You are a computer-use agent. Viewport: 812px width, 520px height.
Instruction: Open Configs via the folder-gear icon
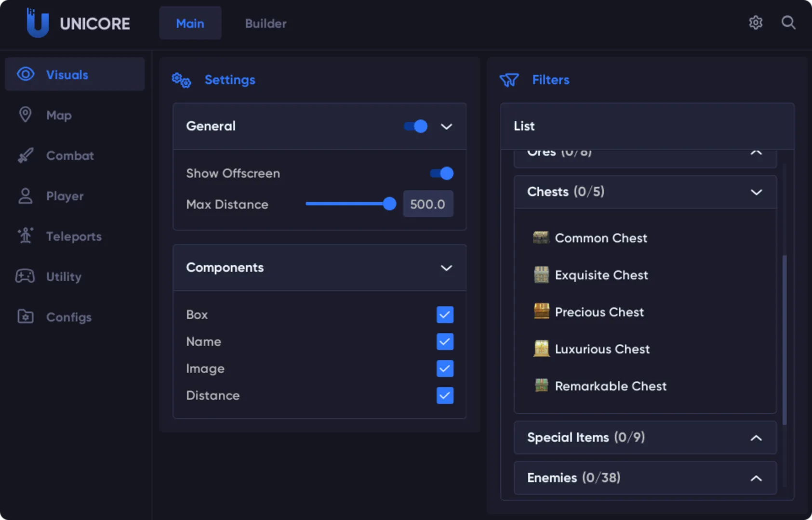(25, 317)
